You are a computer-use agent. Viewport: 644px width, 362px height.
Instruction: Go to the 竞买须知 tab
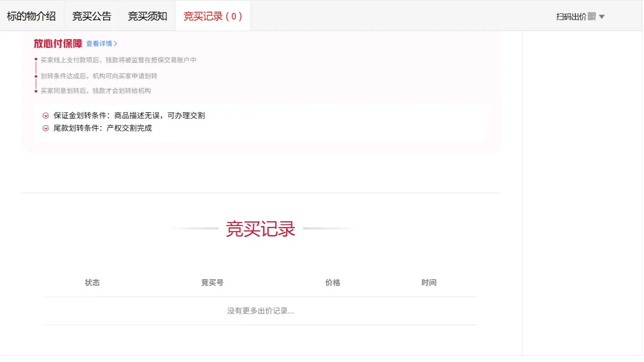tap(147, 16)
